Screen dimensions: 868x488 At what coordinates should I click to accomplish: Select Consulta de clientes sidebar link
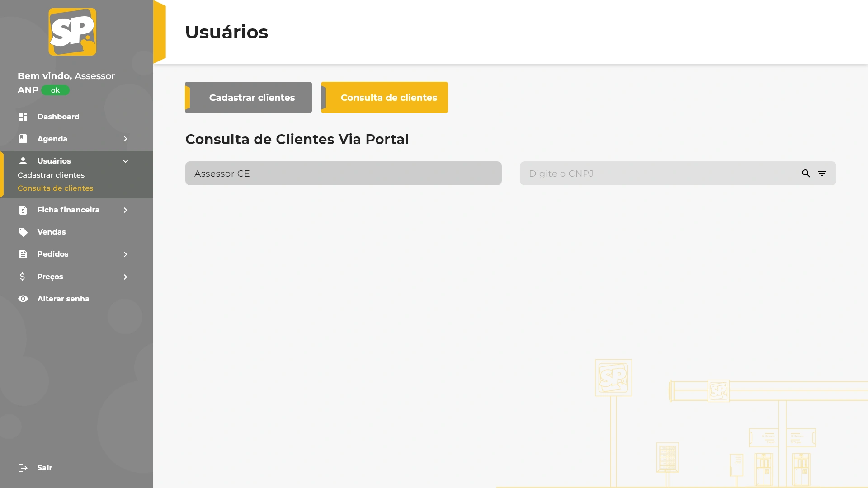[55, 188]
